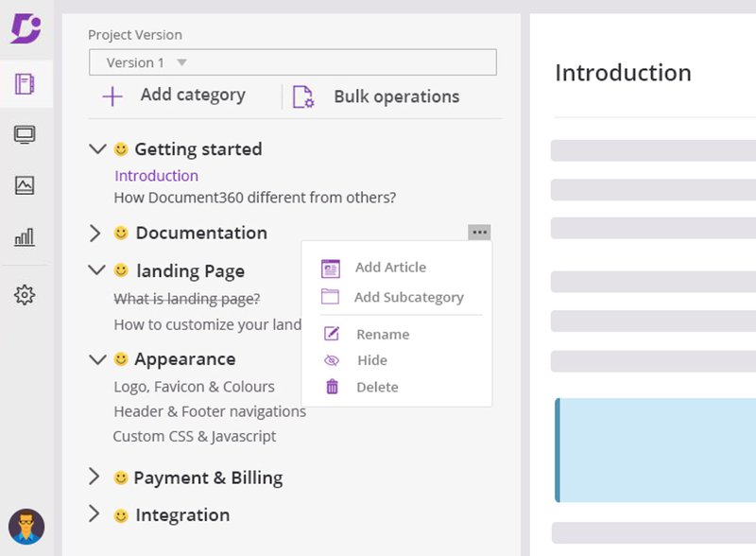
Task: Expand the Documentation category
Action: click(94, 233)
